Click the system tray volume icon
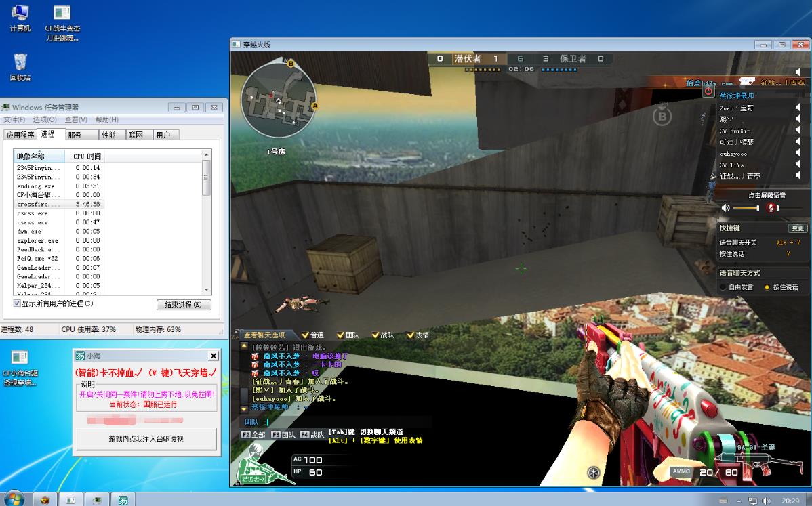Image resolution: width=812 pixels, height=506 pixels. pos(766,501)
